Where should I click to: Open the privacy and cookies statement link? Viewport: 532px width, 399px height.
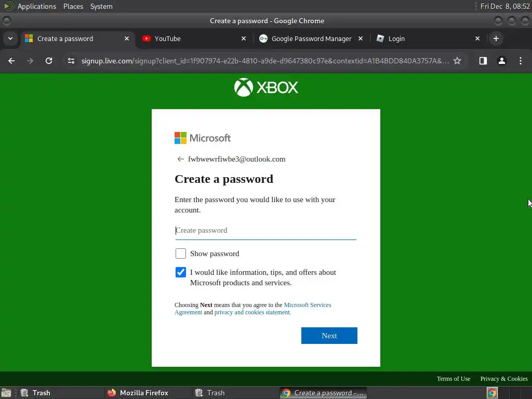click(252, 312)
